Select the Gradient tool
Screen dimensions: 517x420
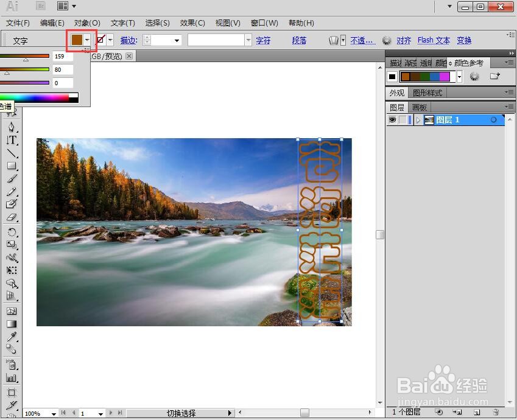pos(12,324)
